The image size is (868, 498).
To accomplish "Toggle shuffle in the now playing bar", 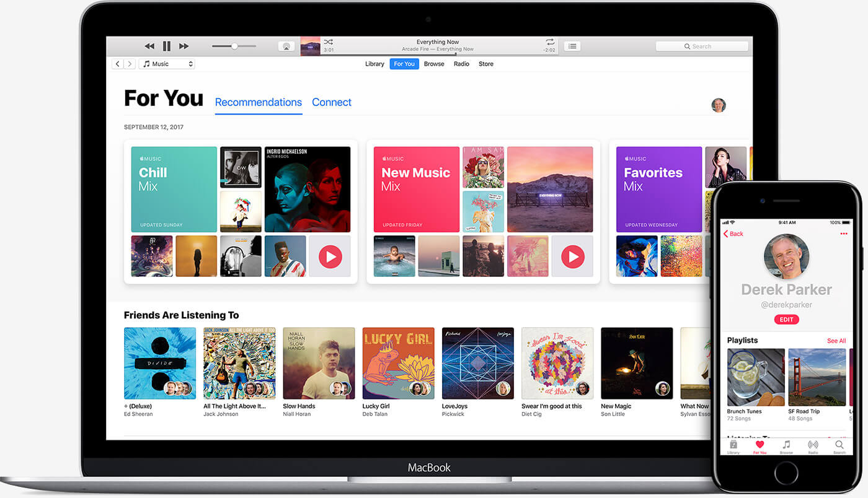I will pyautogui.click(x=329, y=41).
